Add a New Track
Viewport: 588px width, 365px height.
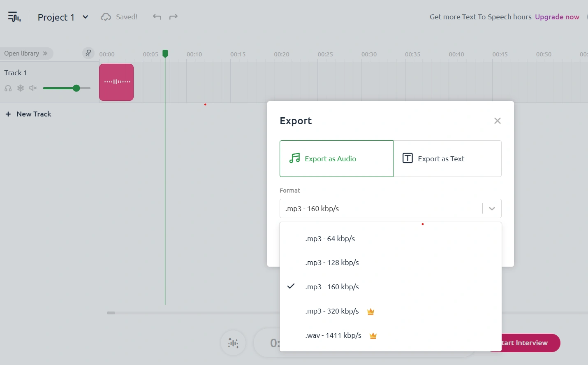click(x=28, y=114)
